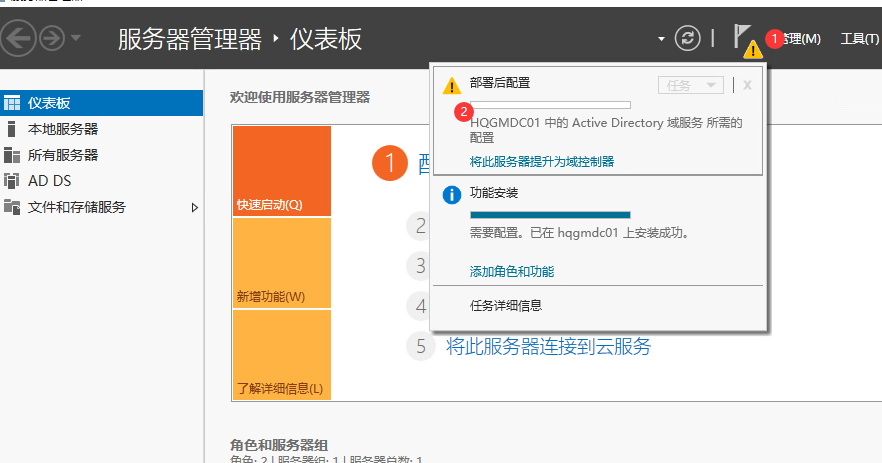Click the 仪表板 breadcrumb title
The height and width of the screenshot is (463, 882).
[326, 39]
